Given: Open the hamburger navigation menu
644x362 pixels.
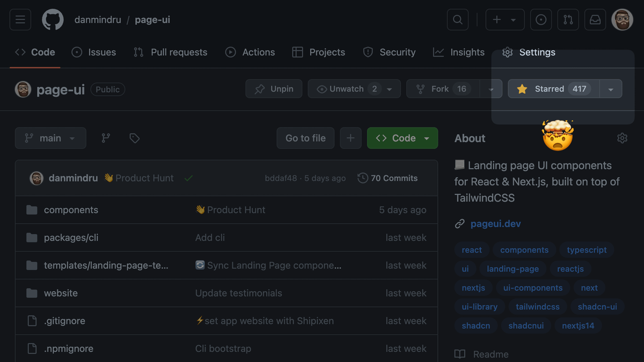Looking at the screenshot, I should click(20, 20).
